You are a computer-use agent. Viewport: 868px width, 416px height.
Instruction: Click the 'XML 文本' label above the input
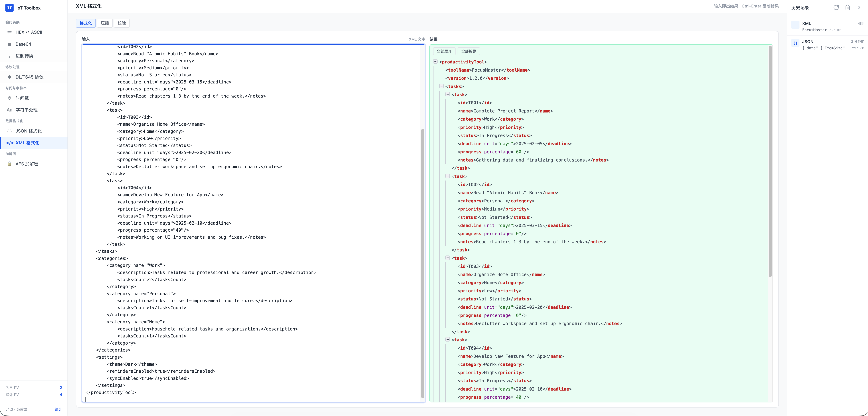(417, 39)
